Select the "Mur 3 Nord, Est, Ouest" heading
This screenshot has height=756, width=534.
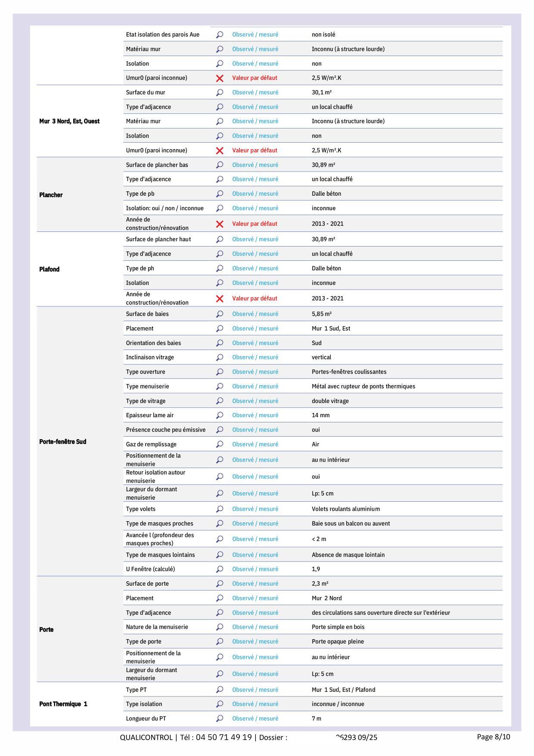coord(69,121)
